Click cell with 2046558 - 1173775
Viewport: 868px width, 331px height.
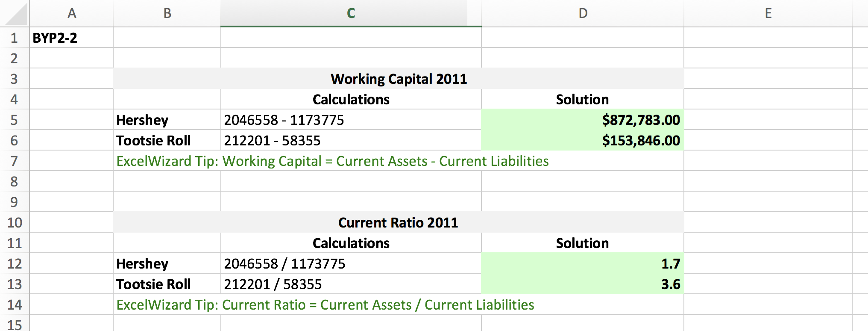(351, 120)
